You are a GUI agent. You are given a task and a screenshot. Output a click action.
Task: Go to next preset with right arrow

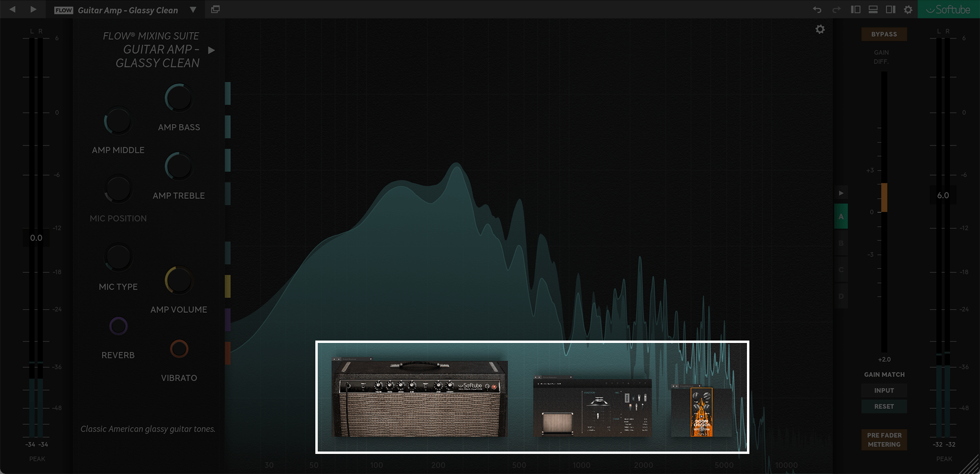pos(33,9)
